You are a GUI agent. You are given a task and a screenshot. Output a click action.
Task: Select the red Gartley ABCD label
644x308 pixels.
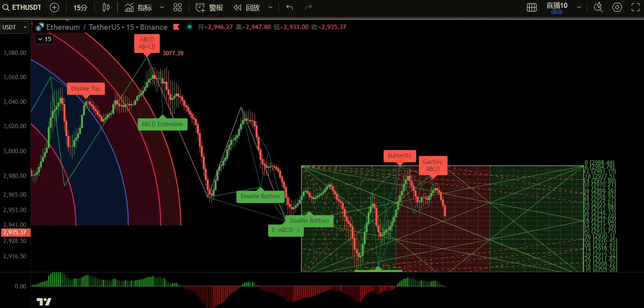[433, 165]
